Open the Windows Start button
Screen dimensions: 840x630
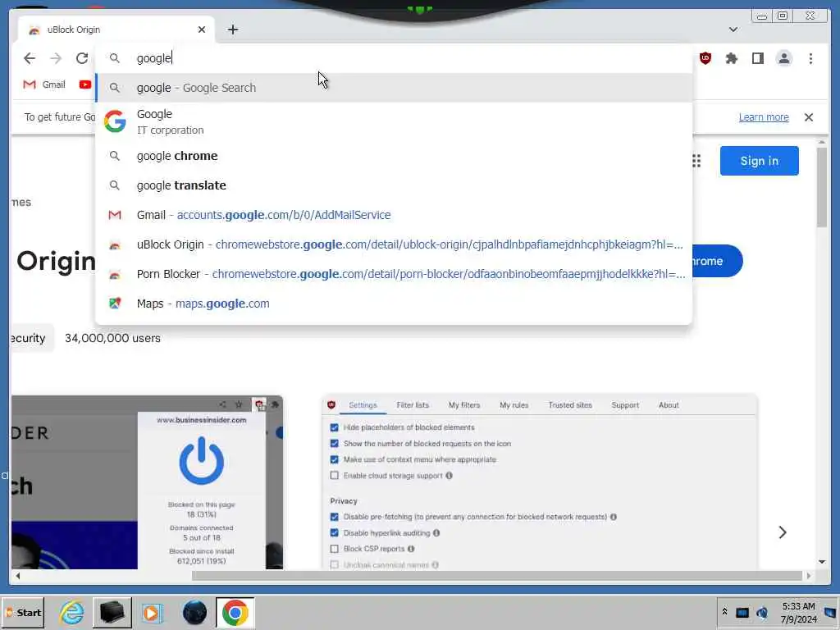(x=23, y=612)
